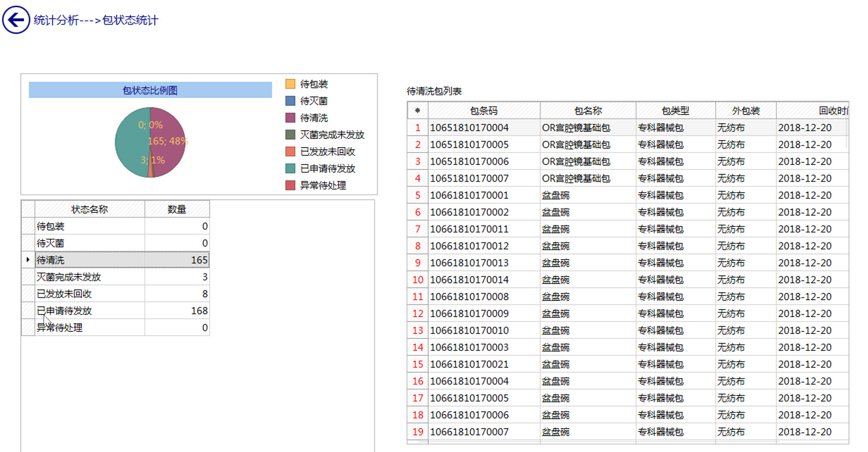The width and height of the screenshot is (868, 452).
Task: Click the 已申请待发放 teal legend swatch
Action: click(290, 168)
